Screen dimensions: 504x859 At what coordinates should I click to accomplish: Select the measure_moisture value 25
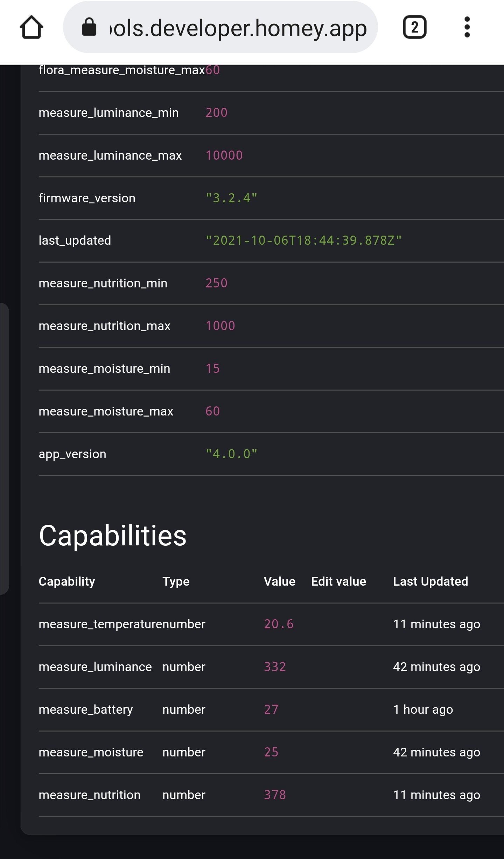(271, 752)
